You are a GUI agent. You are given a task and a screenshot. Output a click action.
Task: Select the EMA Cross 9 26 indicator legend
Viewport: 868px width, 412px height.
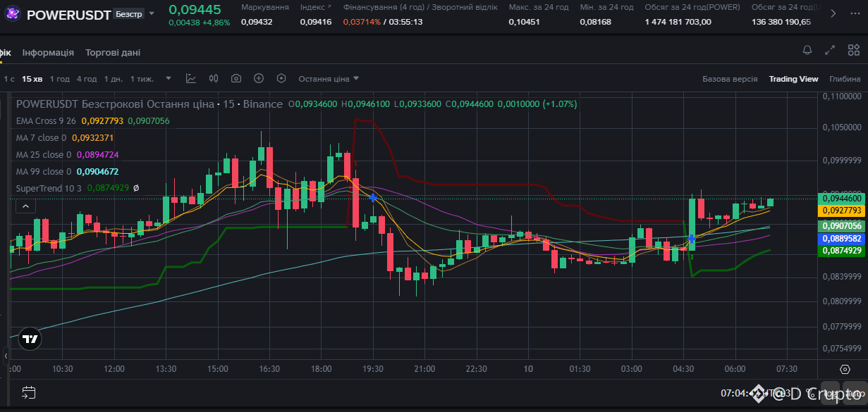[47, 120]
